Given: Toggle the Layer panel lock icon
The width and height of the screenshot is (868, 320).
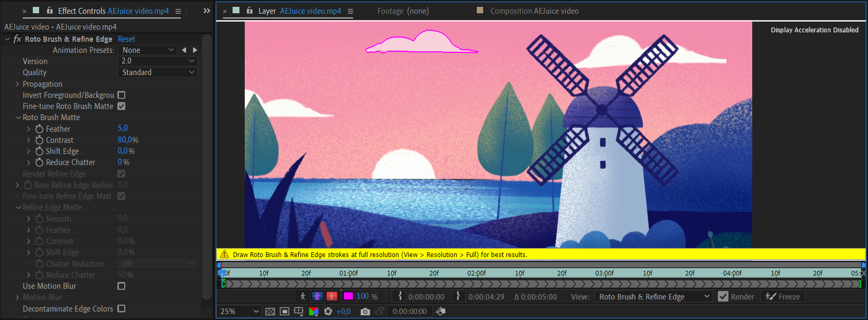Looking at the screenshot, I should pyautogui.click(x=250, y=11).
